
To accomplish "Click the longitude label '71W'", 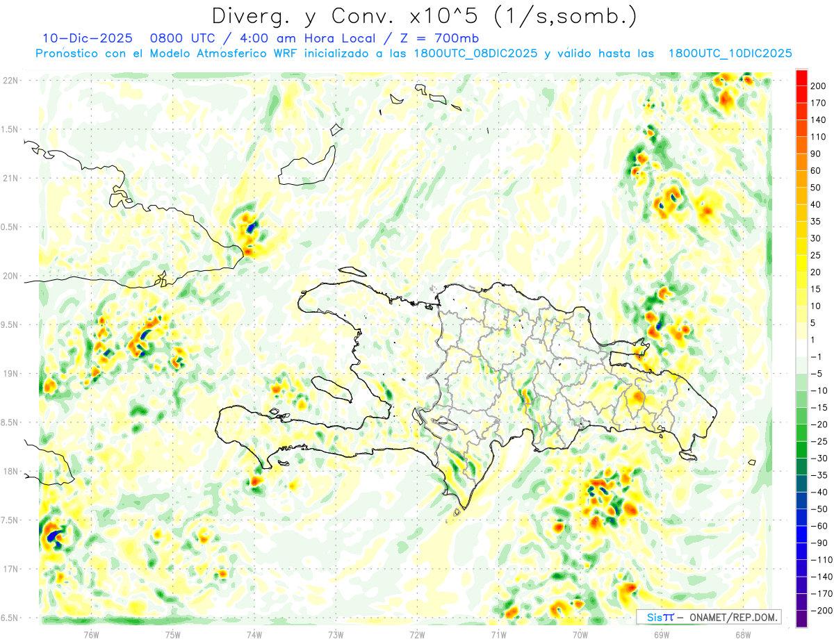I will click(x=498, y=634).
